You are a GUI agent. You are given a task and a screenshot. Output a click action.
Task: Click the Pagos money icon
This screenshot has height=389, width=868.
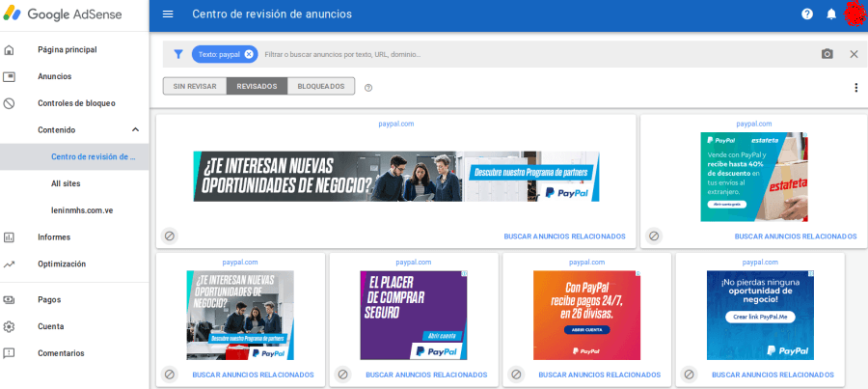point(9,300)
